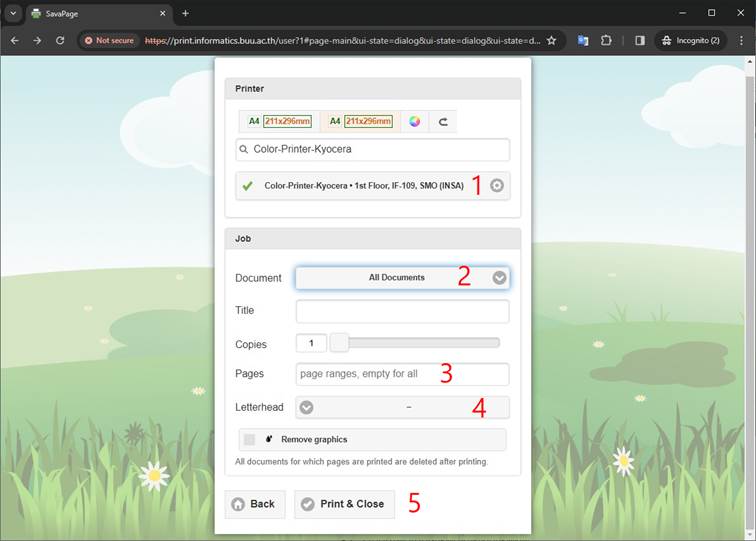Open a new browser tab
The image size is (756, 541).
pos(185,13)
